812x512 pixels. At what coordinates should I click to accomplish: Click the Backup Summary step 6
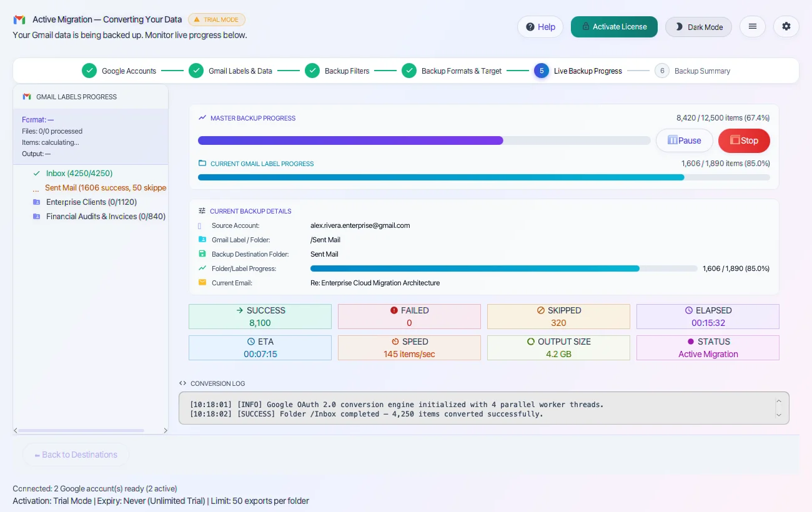(x=692, y=71)
